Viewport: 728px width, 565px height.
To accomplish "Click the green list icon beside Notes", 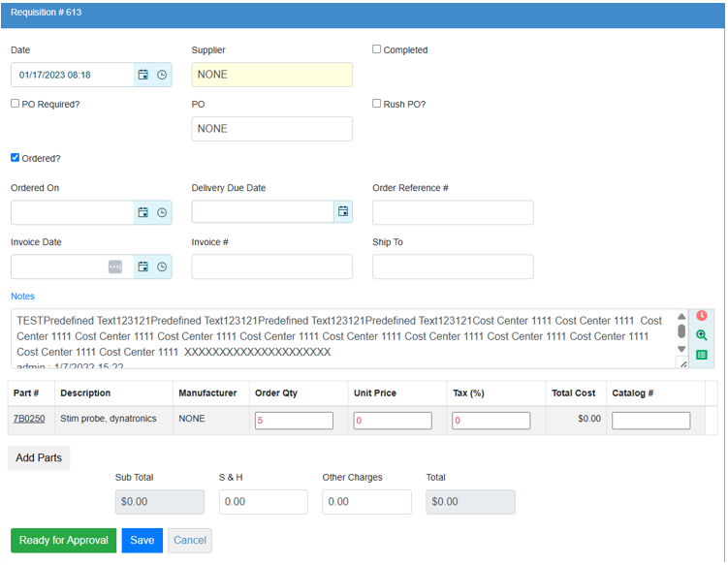I will (702, 356).
